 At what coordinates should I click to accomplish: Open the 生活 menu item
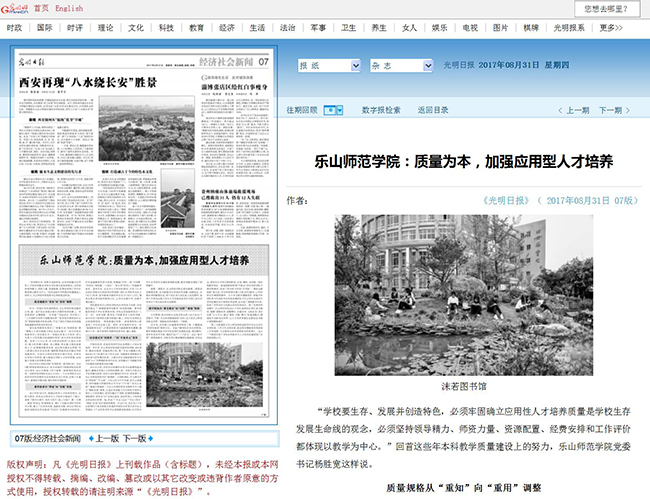click(x=257, y=28)
